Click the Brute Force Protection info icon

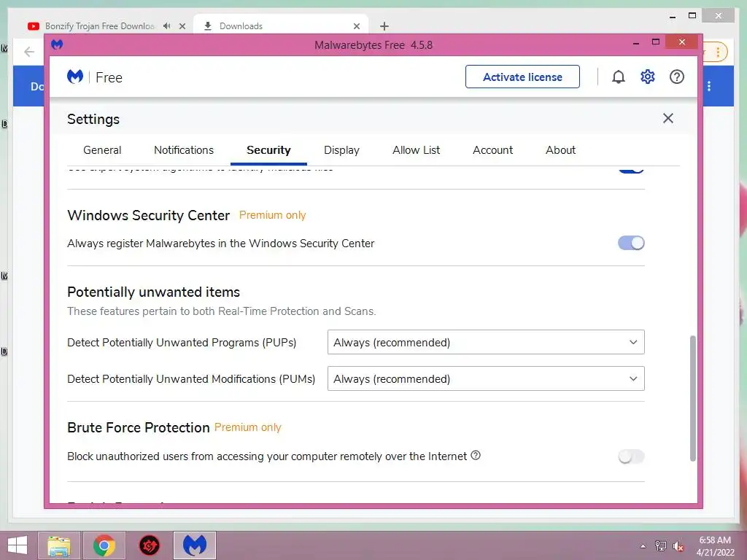click(x=476, y=455)
